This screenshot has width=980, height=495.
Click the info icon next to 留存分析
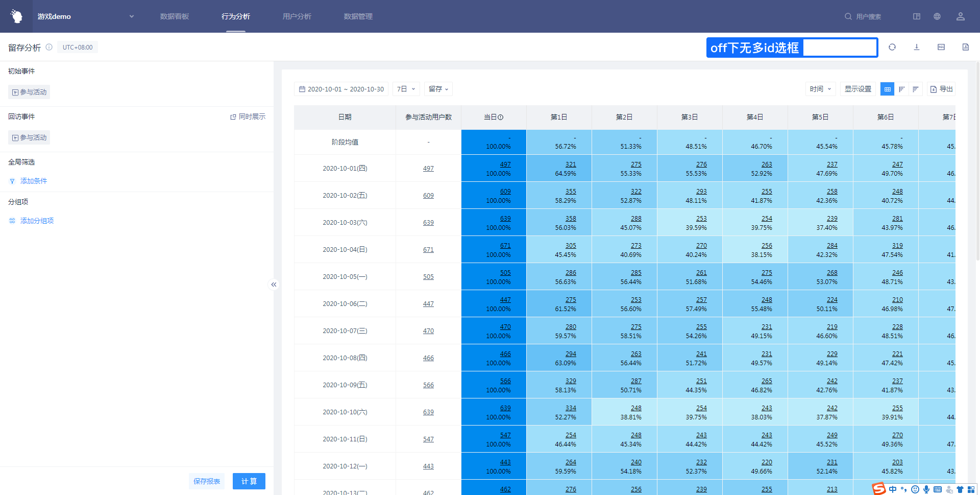(x=49, y=47)
